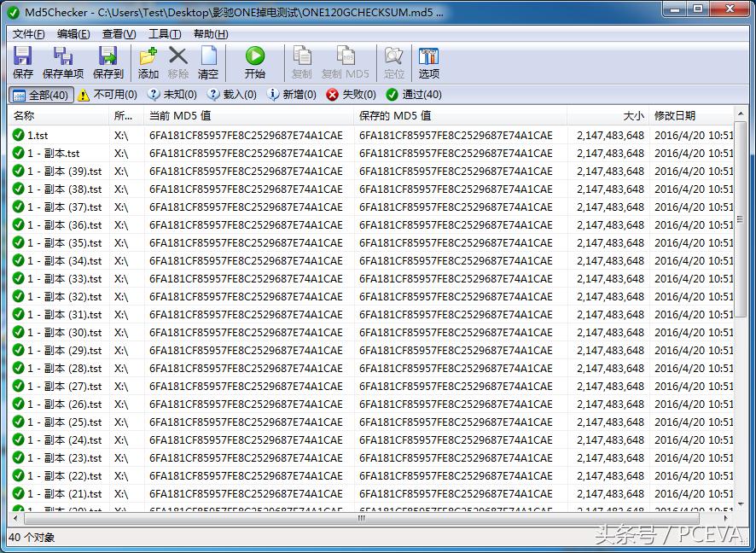
Task: Click the 复制MD5 copy MD5 icon
Action: point(346,61)
